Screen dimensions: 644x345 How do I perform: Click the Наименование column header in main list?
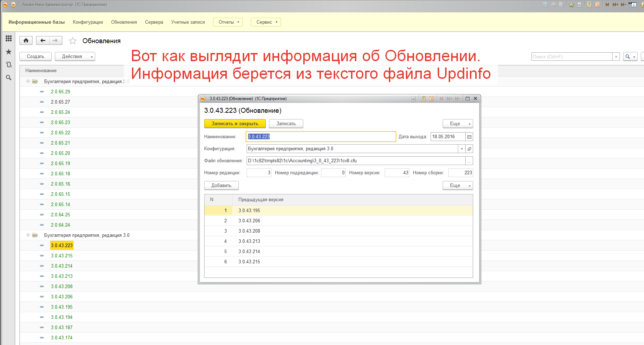pos(41,71)
